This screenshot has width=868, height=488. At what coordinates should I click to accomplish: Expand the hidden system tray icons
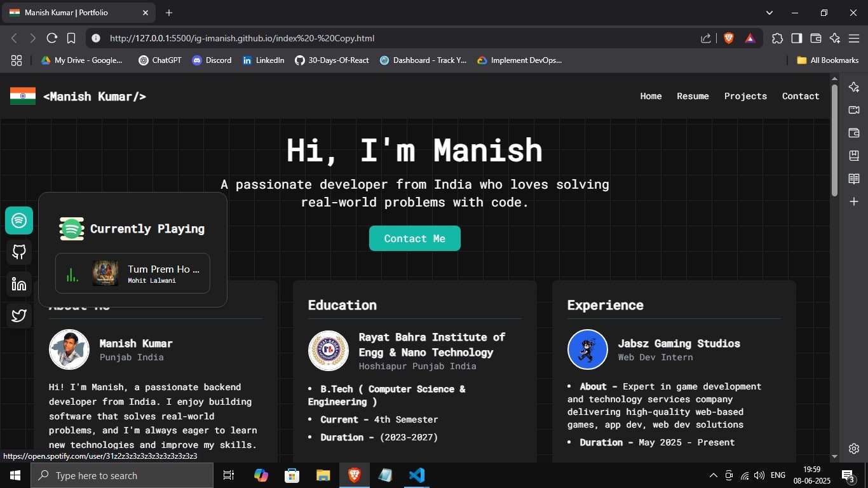tap(714, 475)
